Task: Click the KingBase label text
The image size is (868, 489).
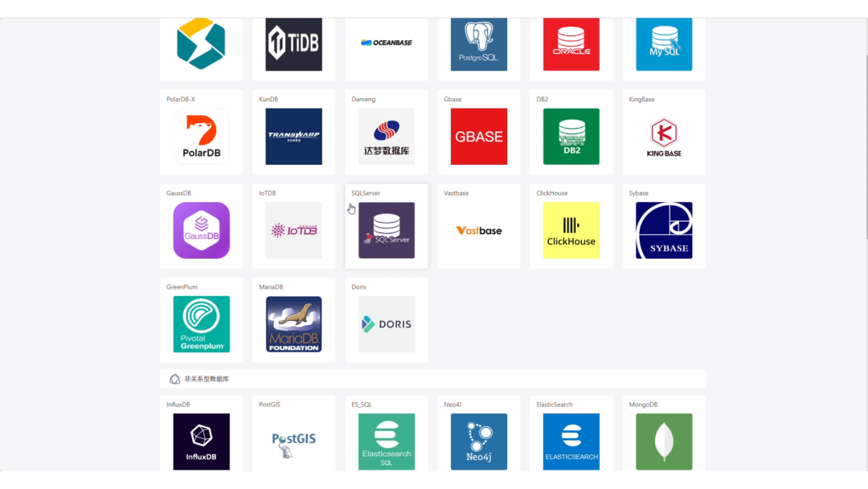Action: [x=641, y=99]
